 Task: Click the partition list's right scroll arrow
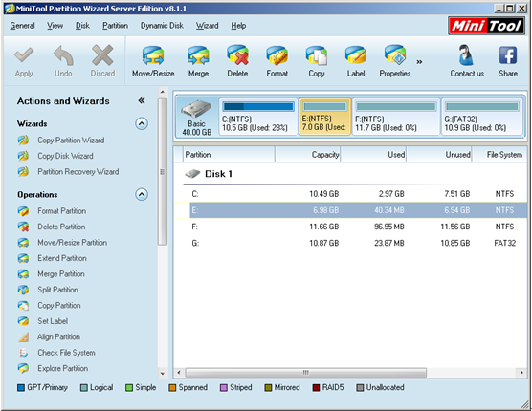coord(521,373)
